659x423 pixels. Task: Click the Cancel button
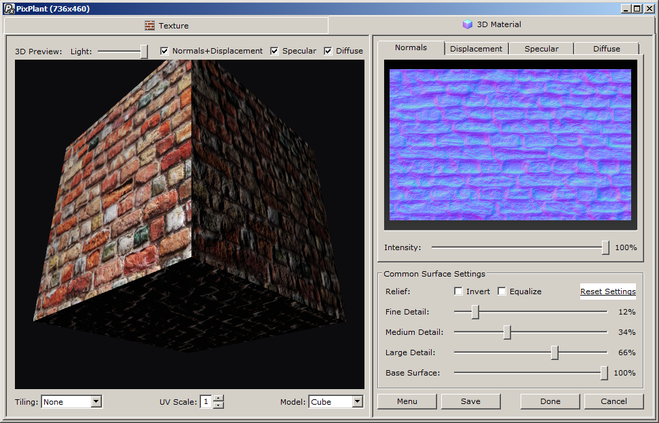614,401
